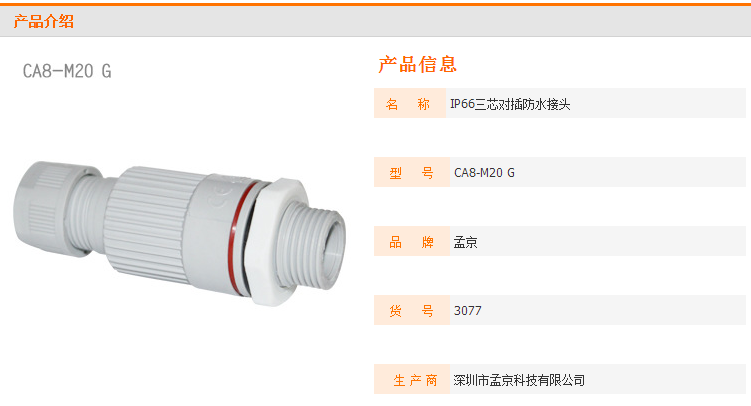Click the red sealing ring on connector
This screenshot has width=751, height=406.
238,235
